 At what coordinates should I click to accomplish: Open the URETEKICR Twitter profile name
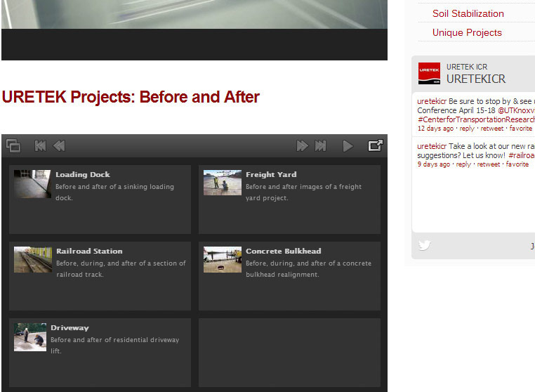476,79
